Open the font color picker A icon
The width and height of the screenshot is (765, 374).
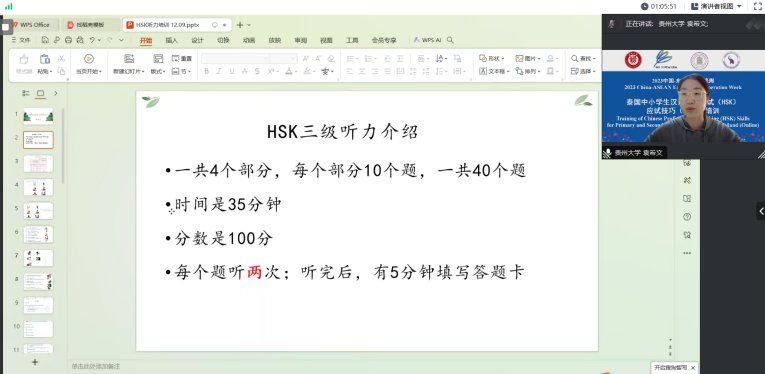pos(288,71)
